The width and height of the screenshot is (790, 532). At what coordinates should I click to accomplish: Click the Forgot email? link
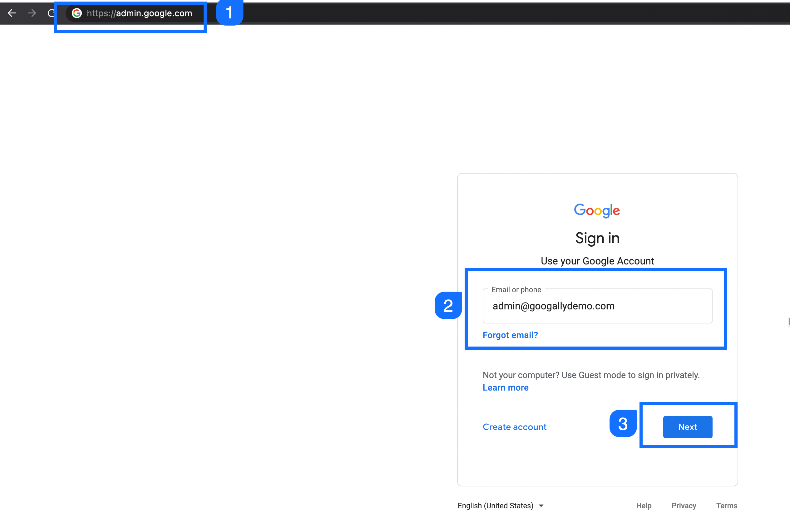click(x=510, y=335)
